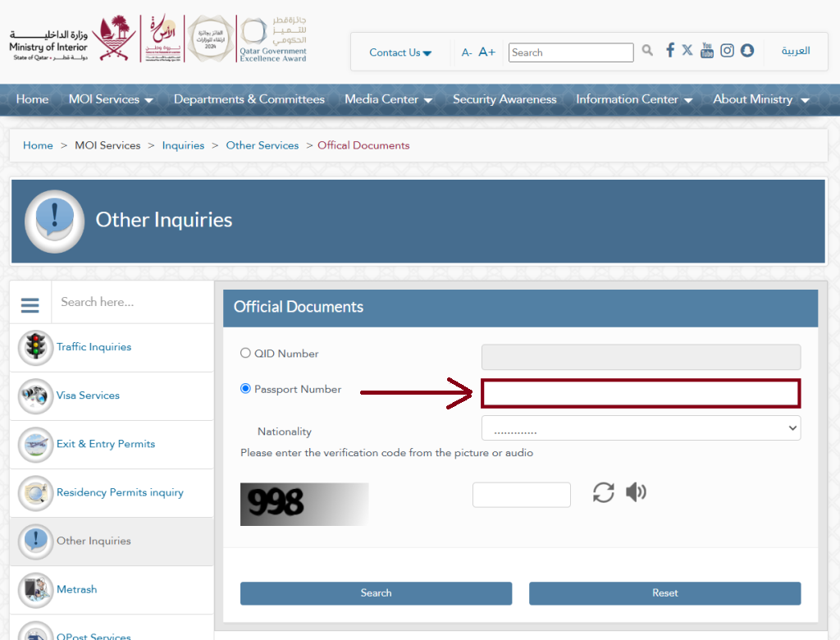Open the Instagram icon in header

pos(727,51)
